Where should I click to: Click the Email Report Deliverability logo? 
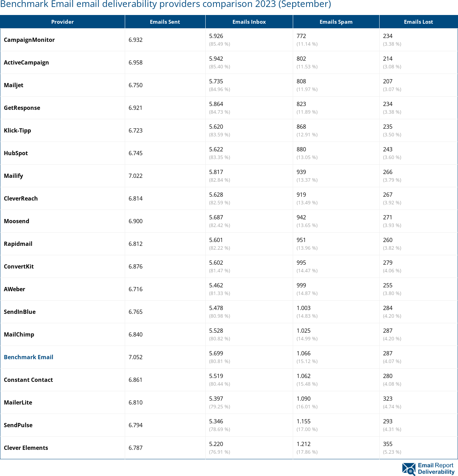point(428,469)
